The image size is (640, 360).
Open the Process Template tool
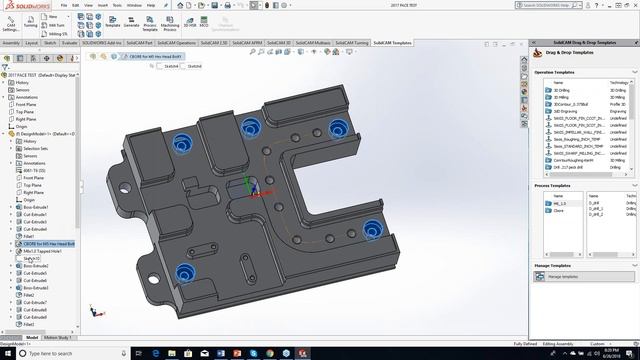(150, 24)
